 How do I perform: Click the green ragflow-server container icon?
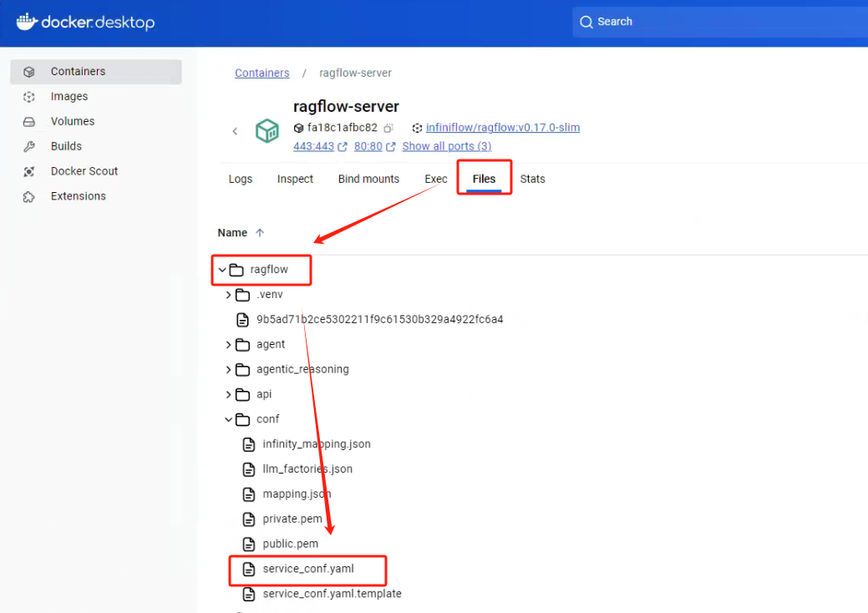(266, 130)
